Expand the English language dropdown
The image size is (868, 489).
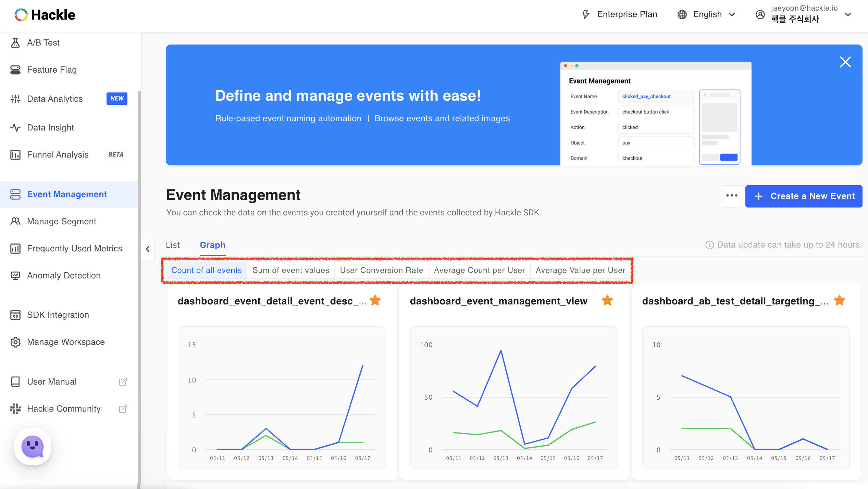point(707,14)
